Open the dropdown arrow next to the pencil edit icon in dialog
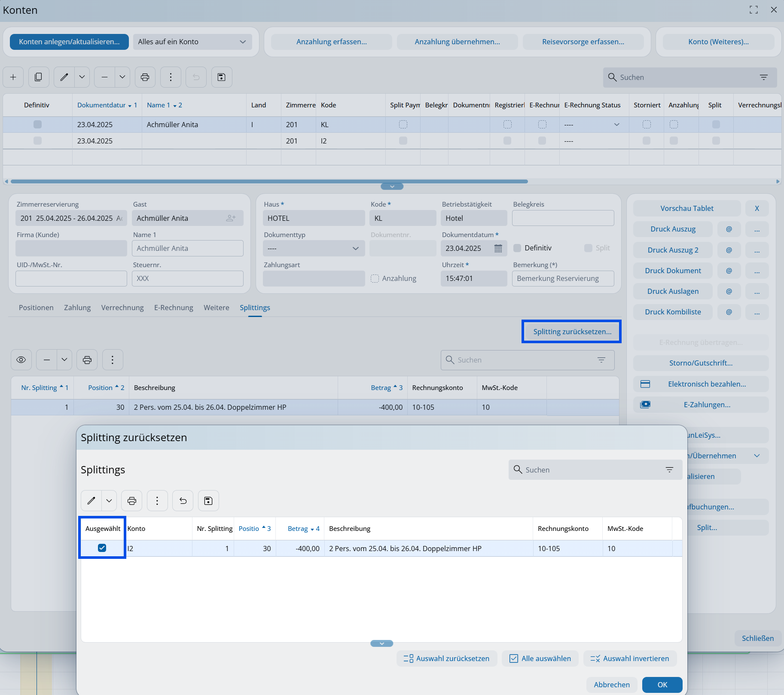Viewport: 784px width, 695px height. pyautogui.click(x=109, y=501)
